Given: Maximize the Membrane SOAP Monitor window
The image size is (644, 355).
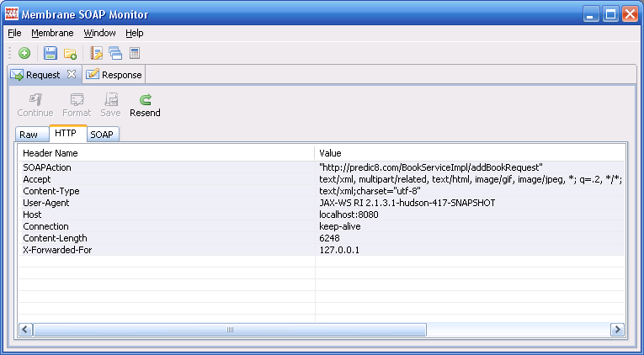Looking at the screenshot, I should coord(610,14).
